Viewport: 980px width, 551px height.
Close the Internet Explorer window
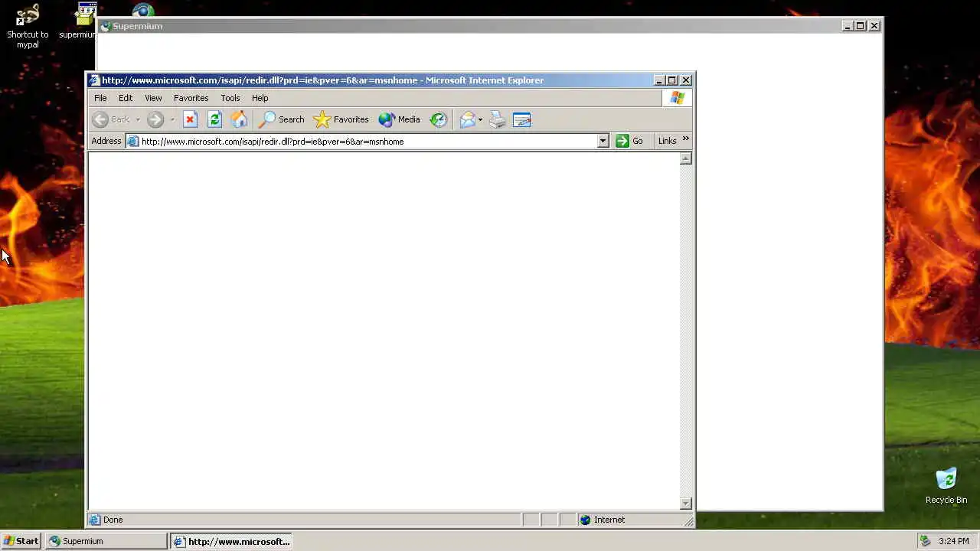tap(686, 80)
